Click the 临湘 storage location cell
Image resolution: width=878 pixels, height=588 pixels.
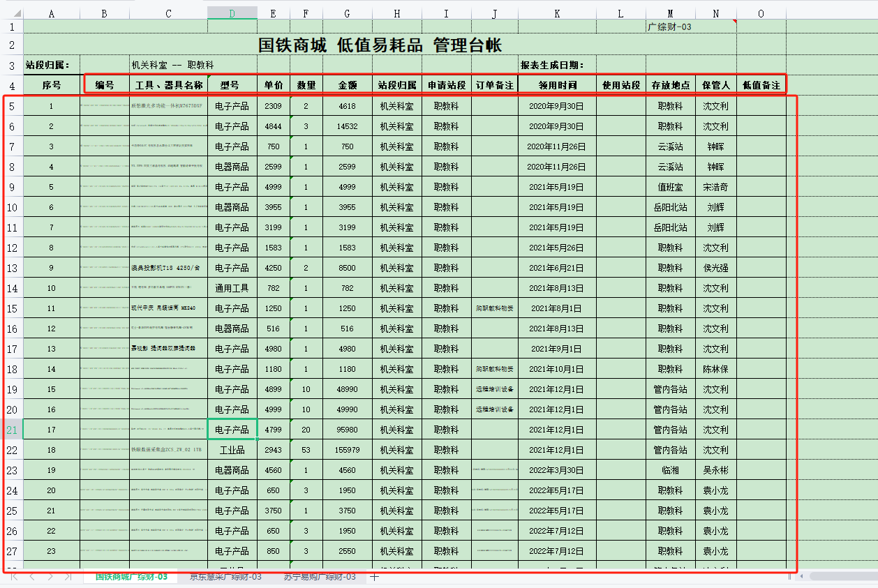pos(671,470)
